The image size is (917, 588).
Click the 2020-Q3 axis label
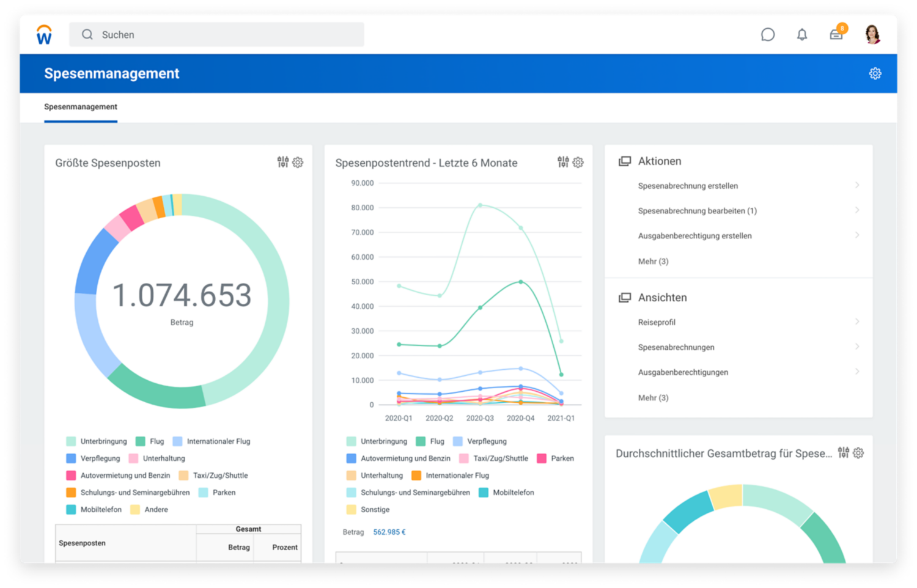[480, 419]
